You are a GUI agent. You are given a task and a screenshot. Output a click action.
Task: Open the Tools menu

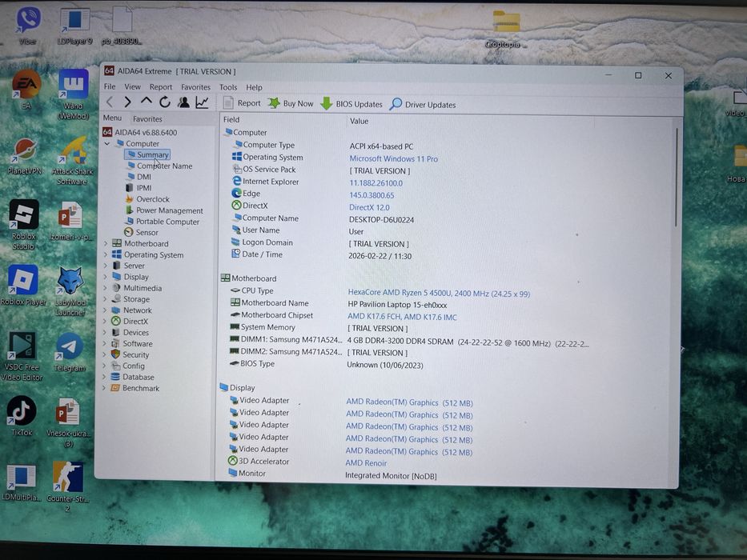[x=227, y=87]
